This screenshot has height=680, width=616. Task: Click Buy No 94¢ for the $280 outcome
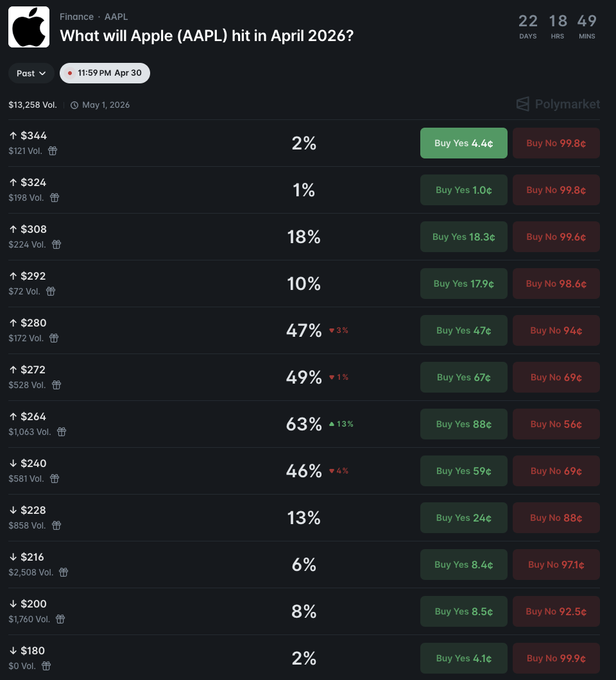click(556, 330)
